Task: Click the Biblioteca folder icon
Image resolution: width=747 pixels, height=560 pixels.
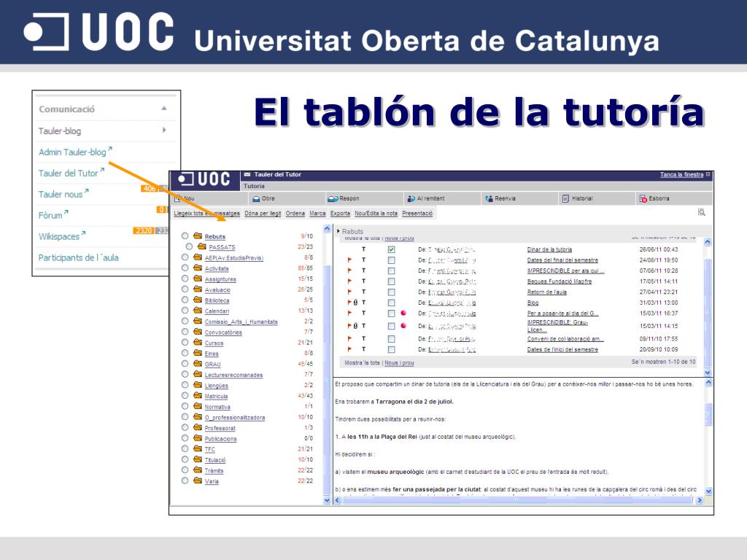Action: (x=198, y=300)
